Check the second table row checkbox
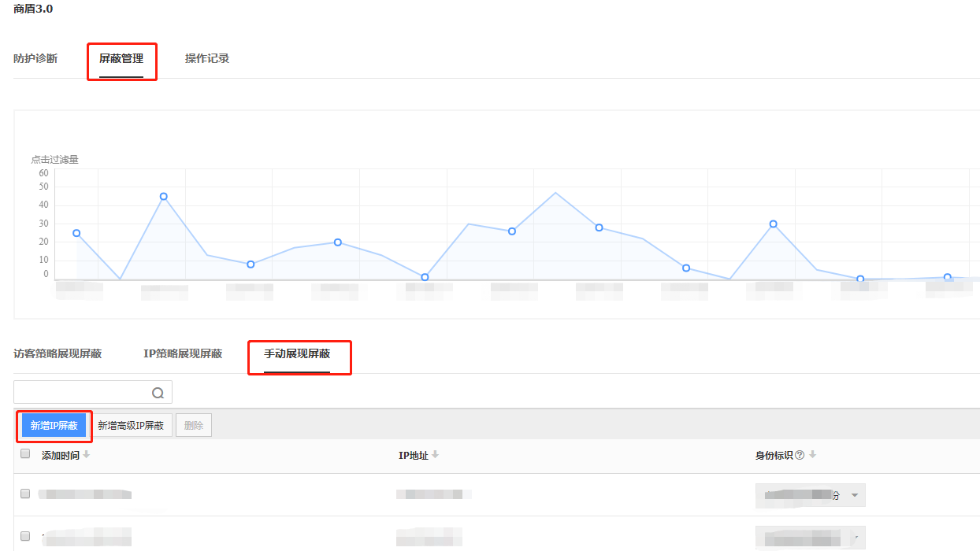Screen dimensions: 980x551 tap(25, 536)
